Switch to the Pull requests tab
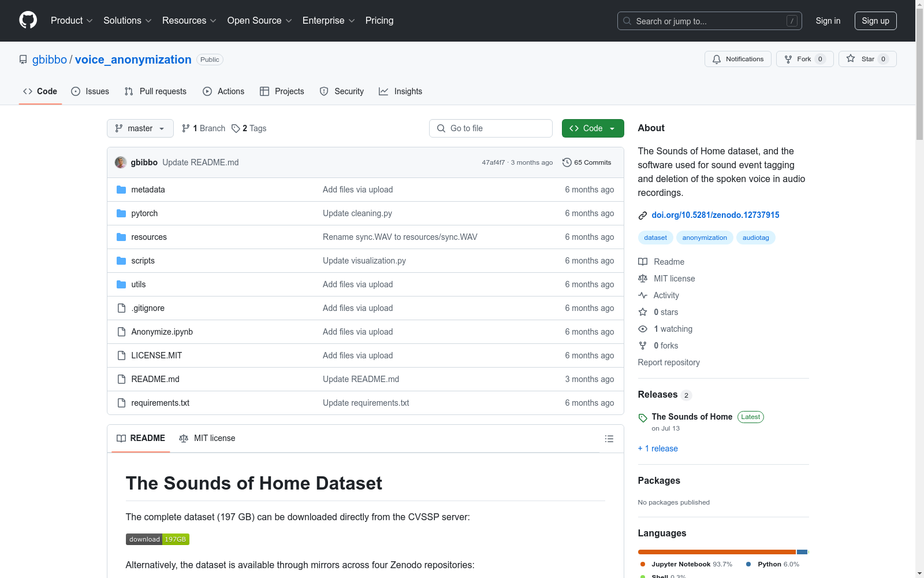 pos(155,91)
